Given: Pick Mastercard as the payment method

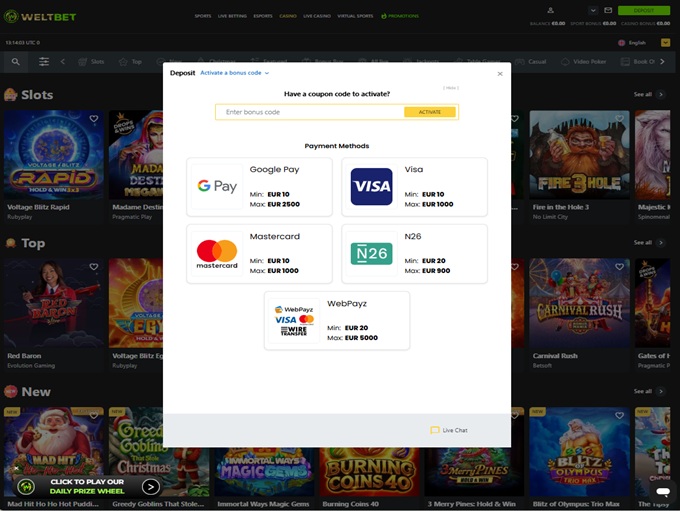Looking at the screenshot, I should pos(259,254).
